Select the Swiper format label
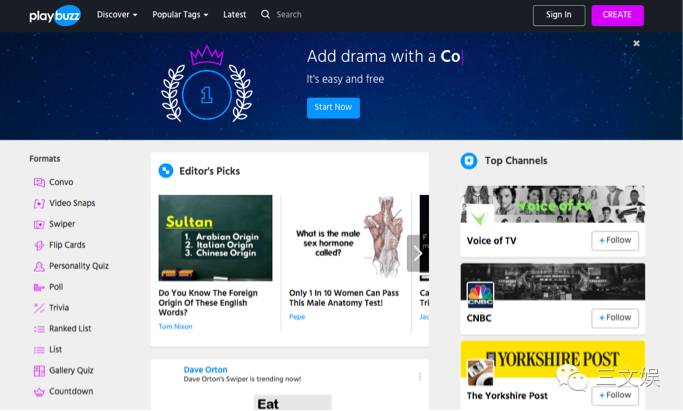This screenshot has height=411, width=683. coord(62,224)
